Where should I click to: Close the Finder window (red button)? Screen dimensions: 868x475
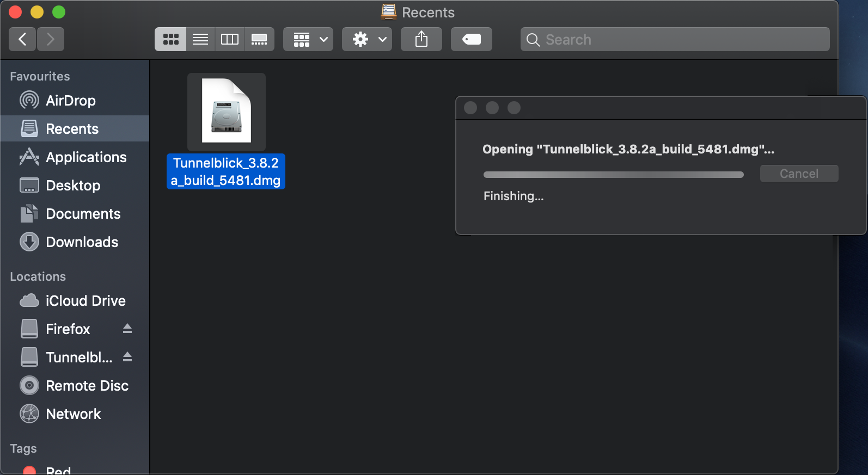click(15, 12)
